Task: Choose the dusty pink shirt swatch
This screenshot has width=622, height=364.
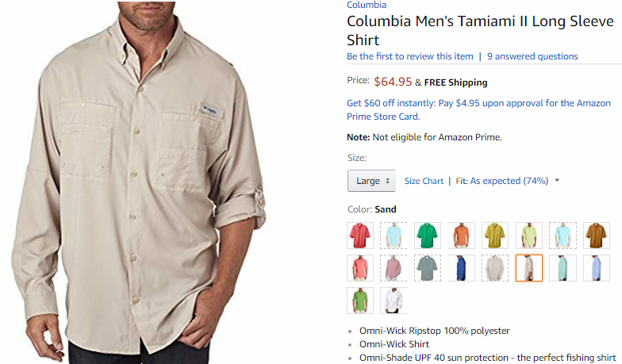Action: 394,268
